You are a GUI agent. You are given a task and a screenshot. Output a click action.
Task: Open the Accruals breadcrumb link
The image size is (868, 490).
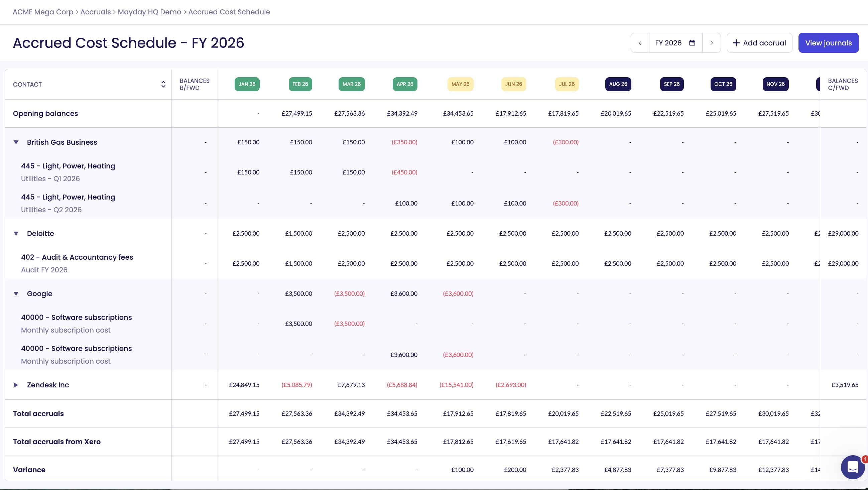(95, 12)
